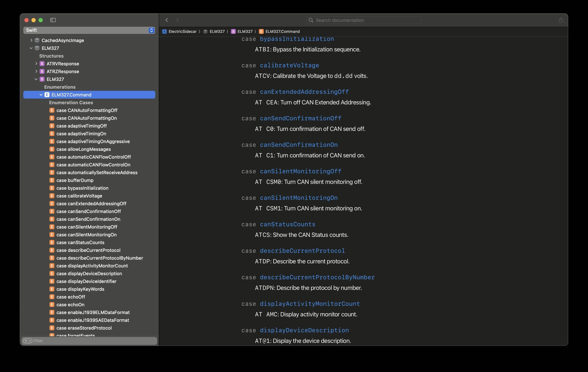
Task: Click the ELM327 module breadcrumb
Action: 217,32
